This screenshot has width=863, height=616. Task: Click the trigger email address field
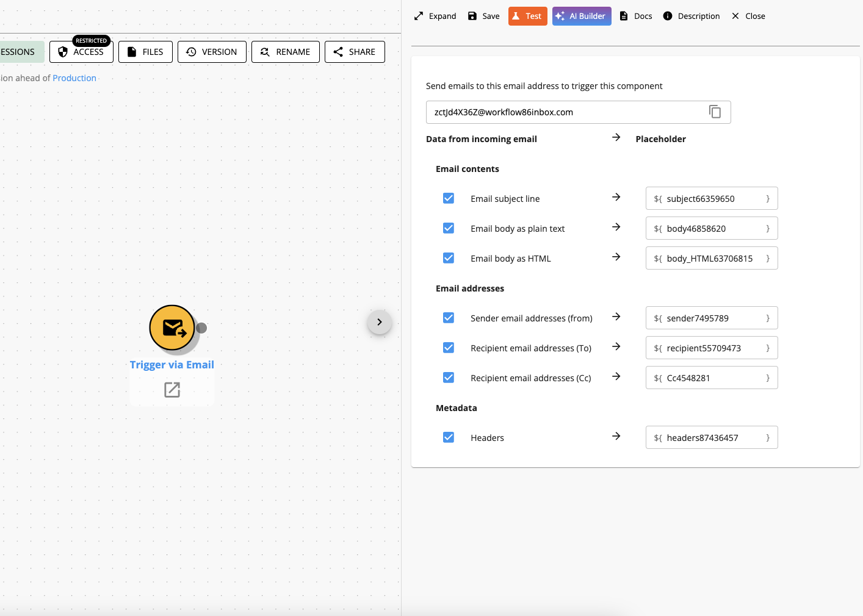(x=578, y=112)
